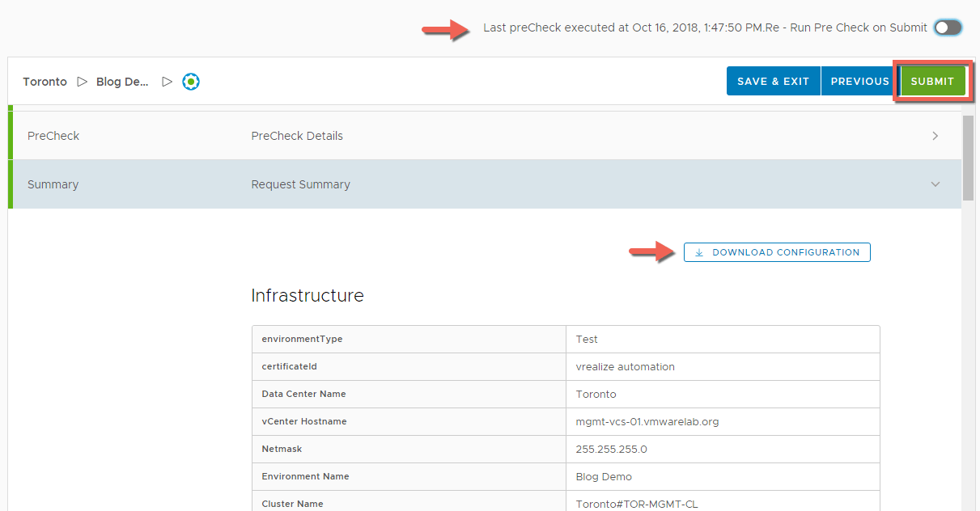Click the certificateId value vrealize automation
The image size is (980, 511).
tap(625, 366)
